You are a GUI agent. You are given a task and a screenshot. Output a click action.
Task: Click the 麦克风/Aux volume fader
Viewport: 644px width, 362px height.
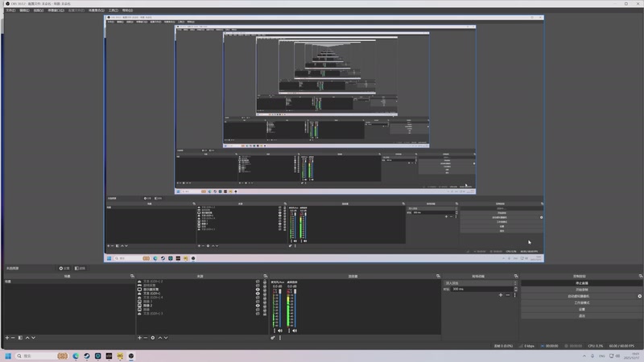point(280,308)
